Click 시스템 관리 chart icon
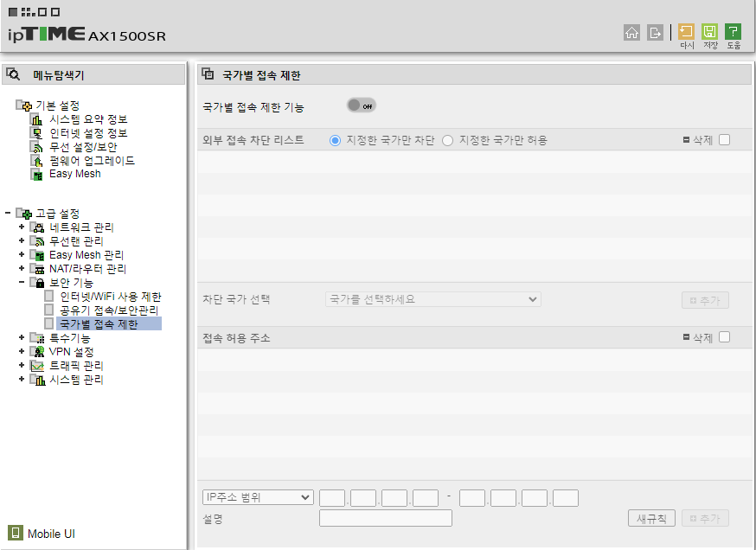The image size is (756, 550). (37, 380)
